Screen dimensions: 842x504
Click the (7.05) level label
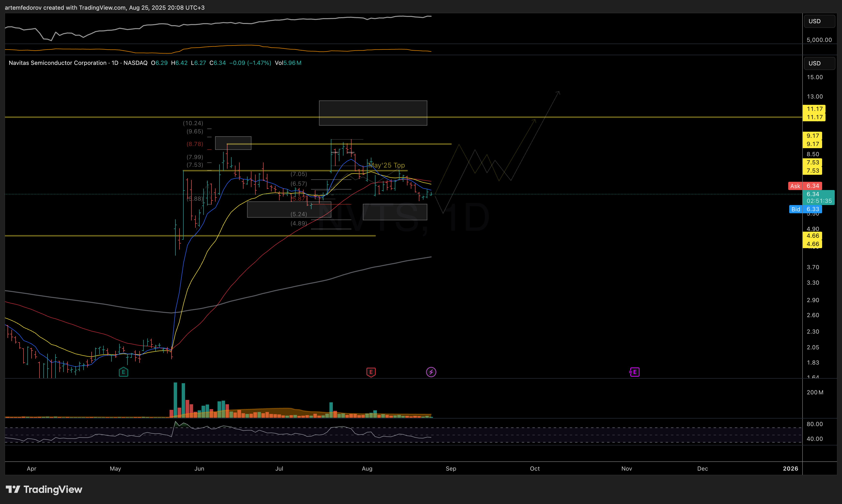(299, 174)
